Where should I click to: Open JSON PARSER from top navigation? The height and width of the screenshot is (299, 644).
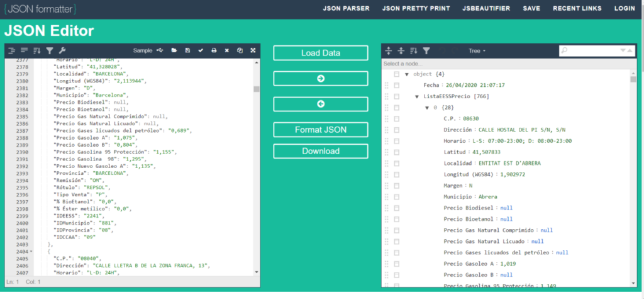(x=347, y=8)
